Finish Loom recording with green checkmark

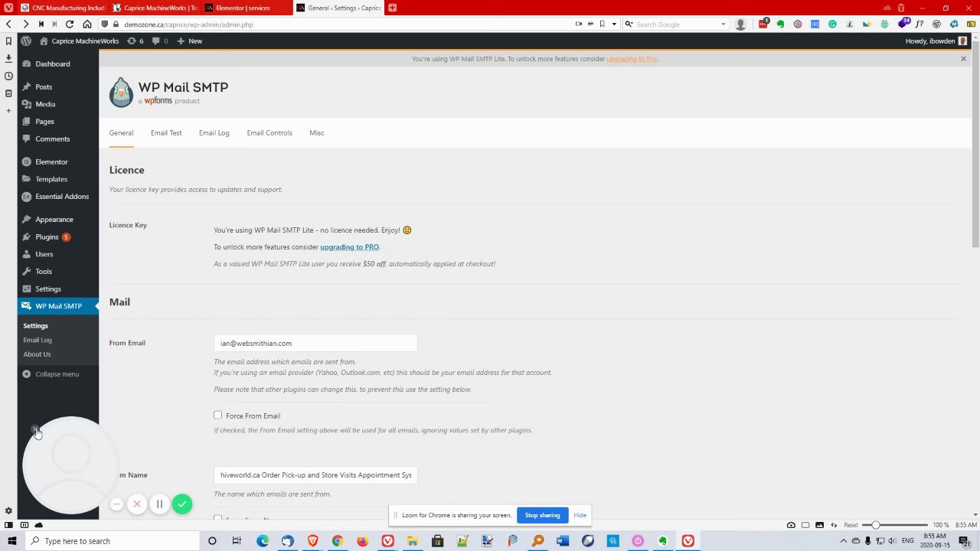[x=181, y=504]
